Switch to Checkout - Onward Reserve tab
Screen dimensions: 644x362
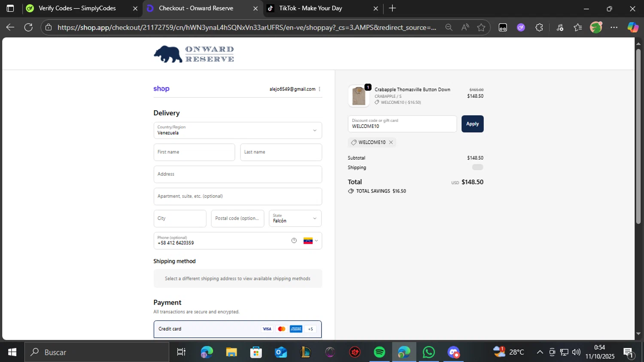196,8
